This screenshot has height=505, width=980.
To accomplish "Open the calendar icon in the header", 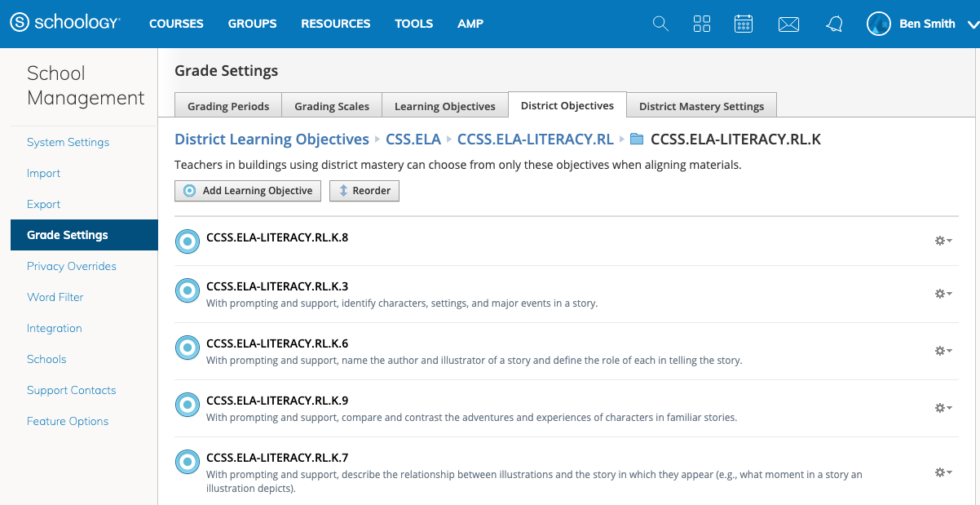I will click(744, 24).
